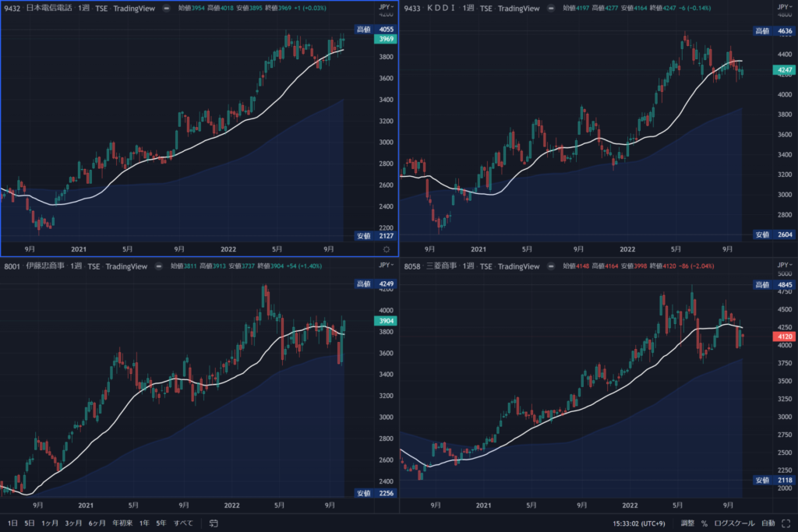Image resolution: width=798 pixels, height=532 pixels.
Task: Click 安値 2256 label on 伊藤忠商事 chart
Action: click(x=376, y=493)
